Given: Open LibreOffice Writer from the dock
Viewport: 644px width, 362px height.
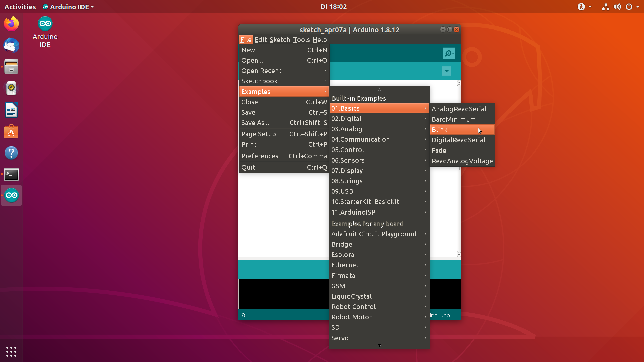Looking at the screenshot, I should pos(11,110).
